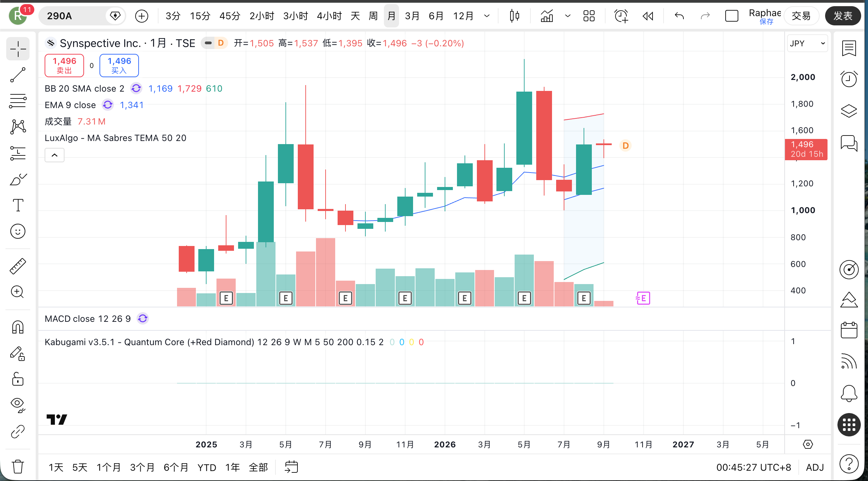Expand the timeframe interval dropdown
The height and width of the screenshot is (481, 868).
pyautogui.click(x=486, y=16)
